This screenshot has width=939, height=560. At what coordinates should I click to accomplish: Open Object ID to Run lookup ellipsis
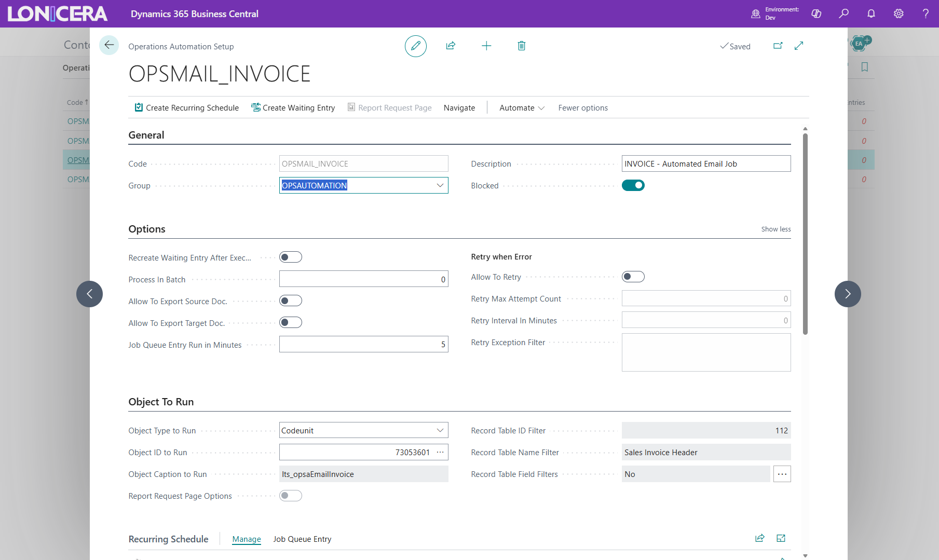(x=440, y=452)
